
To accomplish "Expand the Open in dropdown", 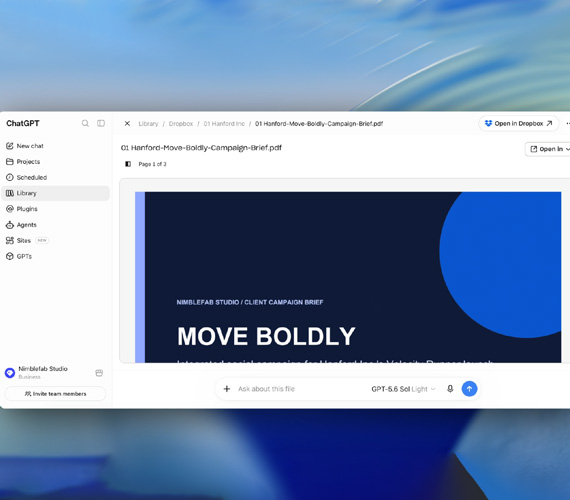I will click(549, 149).
